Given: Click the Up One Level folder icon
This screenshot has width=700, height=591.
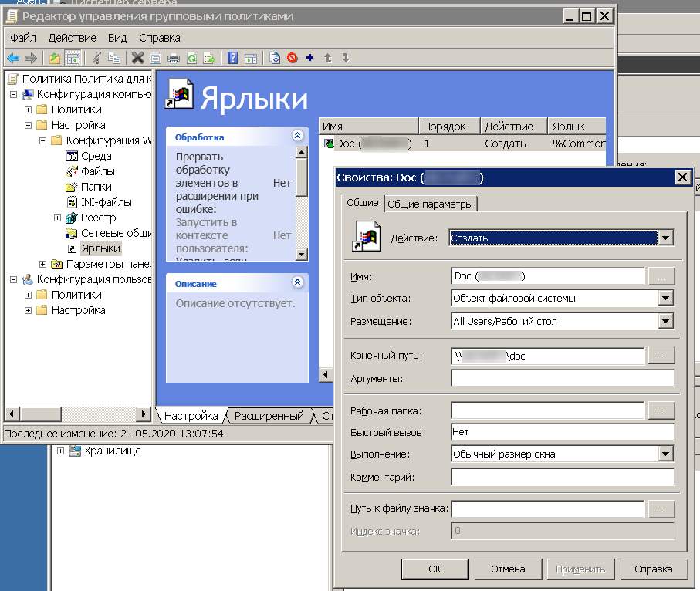Looking at the screenshot, I should [x=54, y=58].
